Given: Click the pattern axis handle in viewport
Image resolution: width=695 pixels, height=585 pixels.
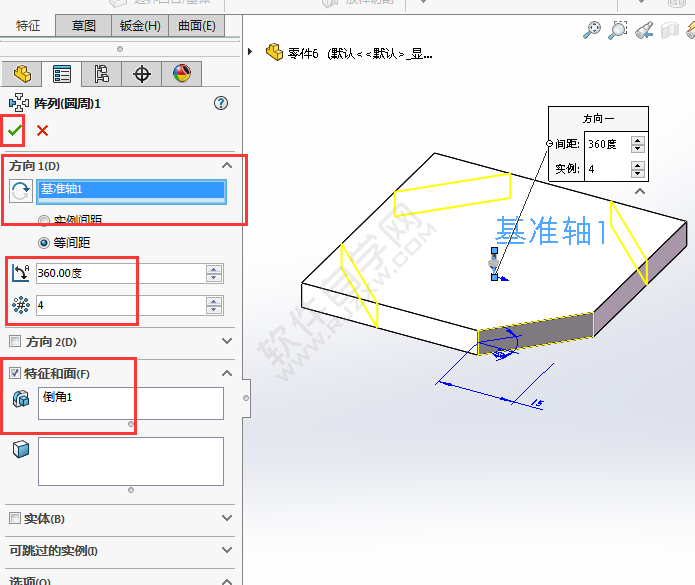Looking at the screenshot, I should point(494,264).
